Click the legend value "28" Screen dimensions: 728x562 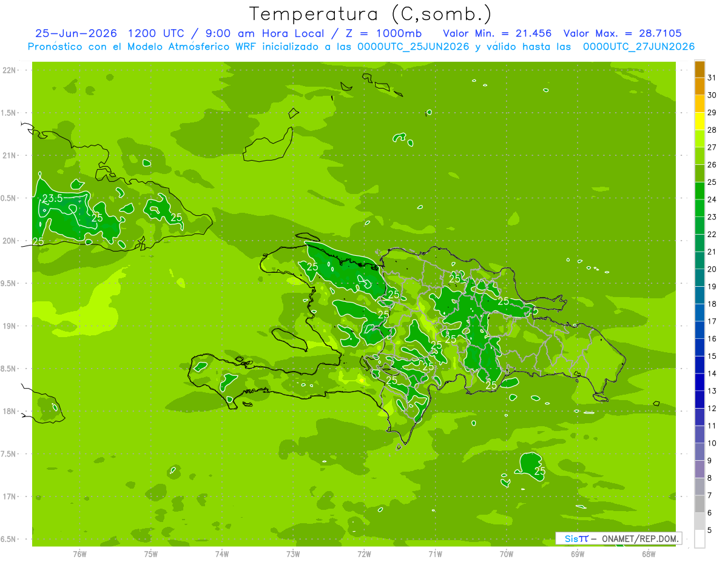click(x=712, y=130)
